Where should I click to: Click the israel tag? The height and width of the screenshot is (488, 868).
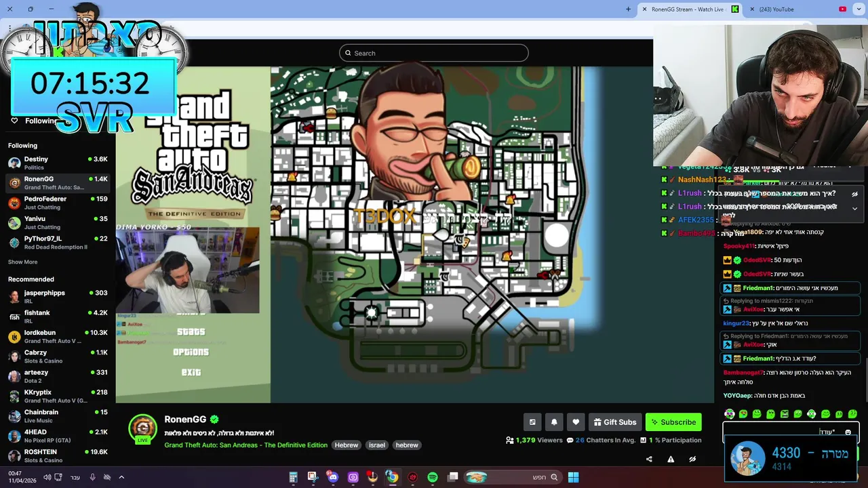point(377,445)
